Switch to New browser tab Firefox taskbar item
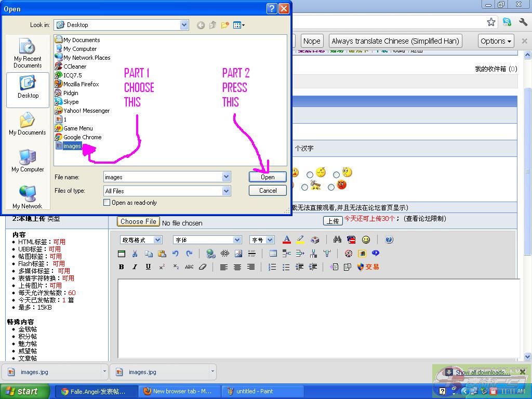 [178, 391]
